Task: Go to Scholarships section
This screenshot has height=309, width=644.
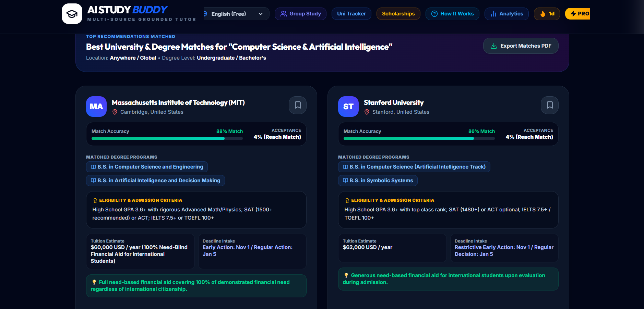Action: (x=398, y=14)
